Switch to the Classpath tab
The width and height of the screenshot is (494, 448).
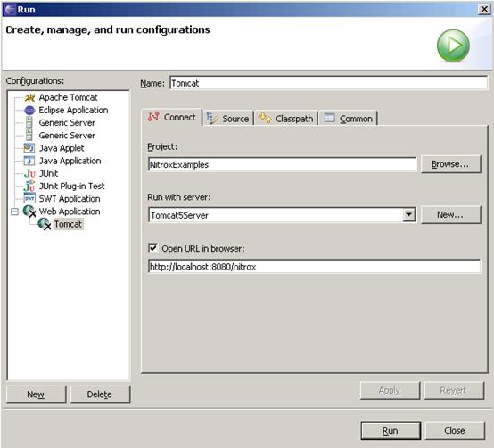click(x=286, y=119)
